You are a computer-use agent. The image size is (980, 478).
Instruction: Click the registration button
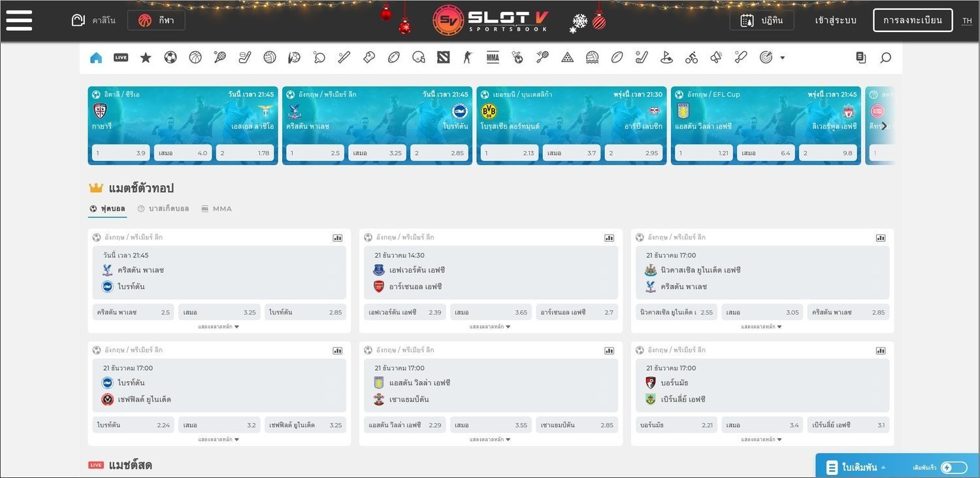pyautogui.click(x=913, y=20)
